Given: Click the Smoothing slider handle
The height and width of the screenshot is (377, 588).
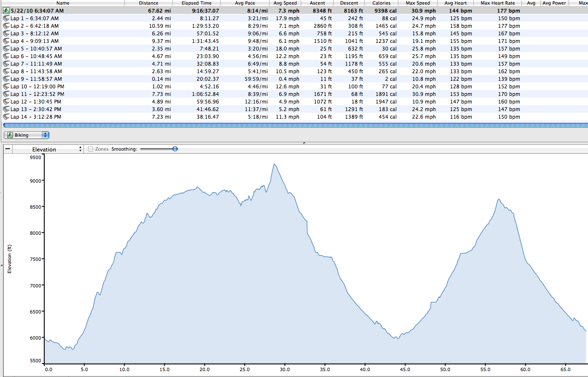Looking at the screenshot, I should point(175,149).
